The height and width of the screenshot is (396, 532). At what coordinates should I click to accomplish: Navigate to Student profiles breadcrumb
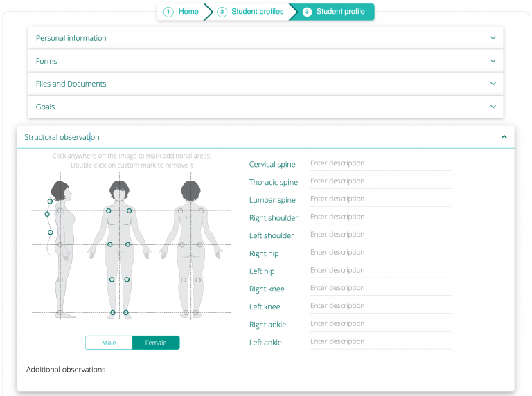[x=250, y=12]
